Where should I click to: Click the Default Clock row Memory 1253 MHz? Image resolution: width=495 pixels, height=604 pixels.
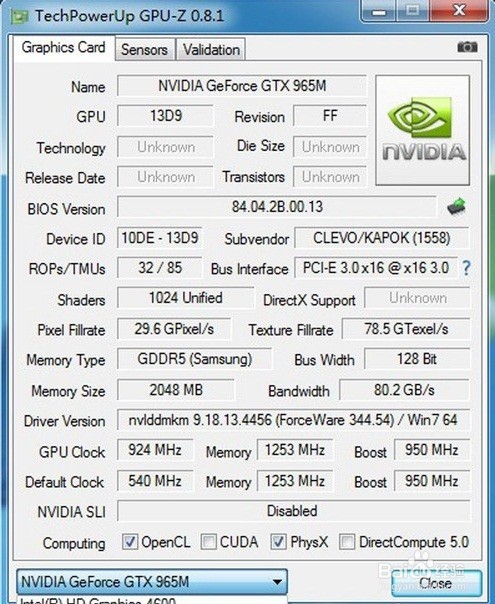pyautogui.click(x=295, y=481)
